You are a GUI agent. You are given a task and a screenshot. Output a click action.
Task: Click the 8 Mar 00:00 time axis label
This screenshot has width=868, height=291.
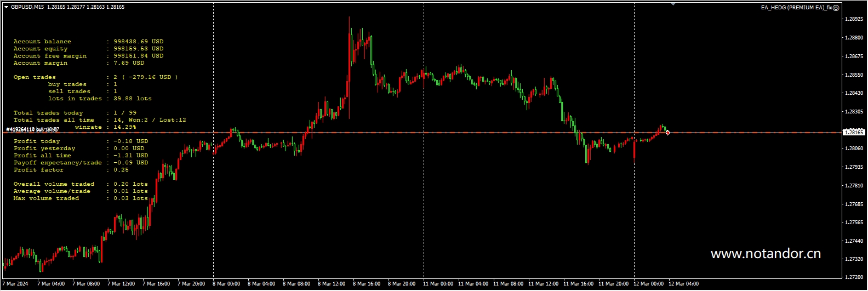[226, 284]
